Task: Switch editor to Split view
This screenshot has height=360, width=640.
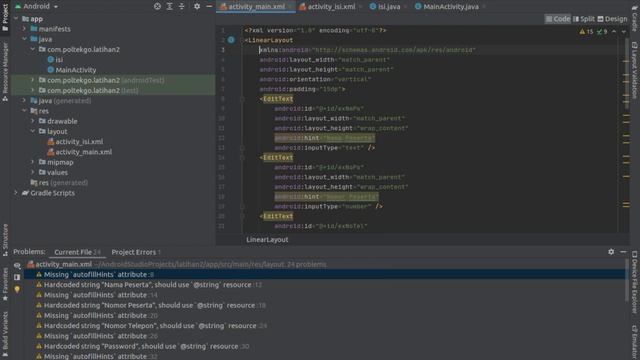Action: [x=584, y=19]
